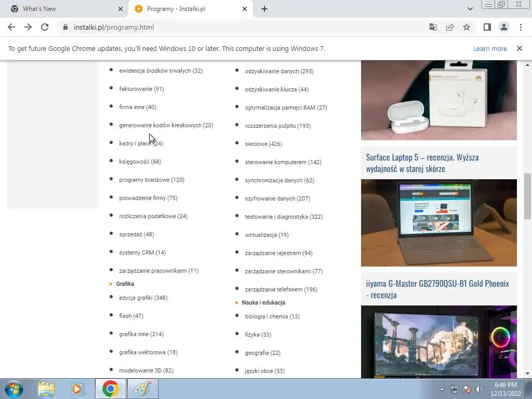The width and height of the screenshot is (532, 399).
Task: Open a new browser tab
Action: click(264, 9)
